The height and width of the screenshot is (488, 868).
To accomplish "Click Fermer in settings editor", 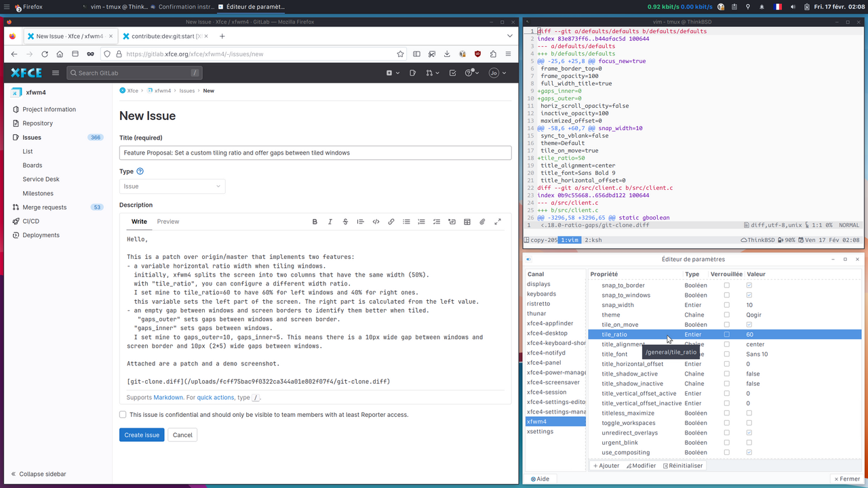I will pyautogui.click(x=846, y=479).
